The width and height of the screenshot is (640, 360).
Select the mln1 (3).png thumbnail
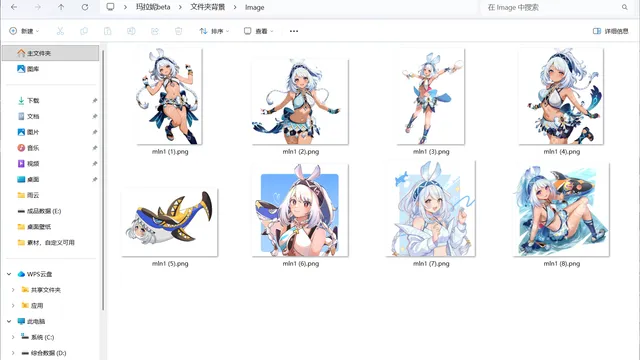point(431,96)
